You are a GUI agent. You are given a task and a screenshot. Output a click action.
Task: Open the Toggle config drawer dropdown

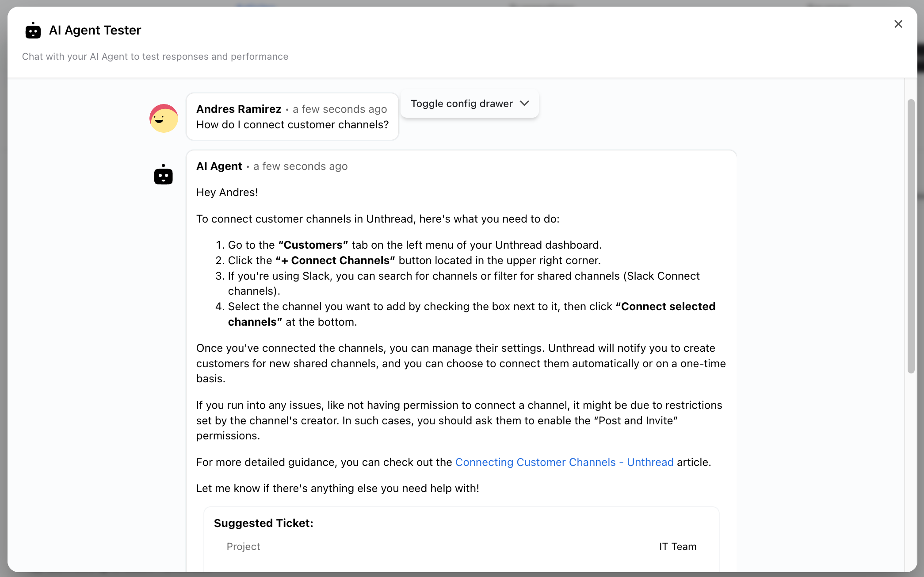[x=469, y=104]
